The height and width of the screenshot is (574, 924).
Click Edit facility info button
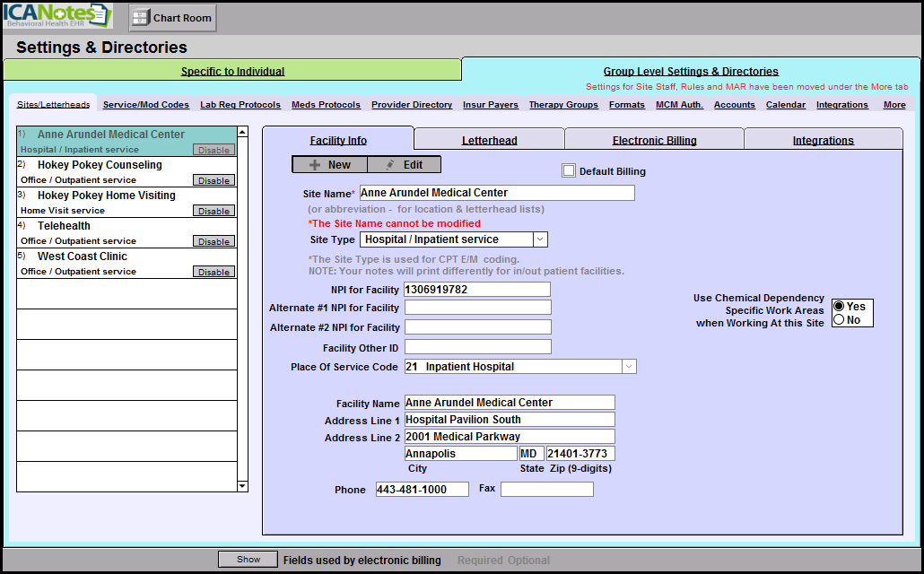[x=404, y=165]
